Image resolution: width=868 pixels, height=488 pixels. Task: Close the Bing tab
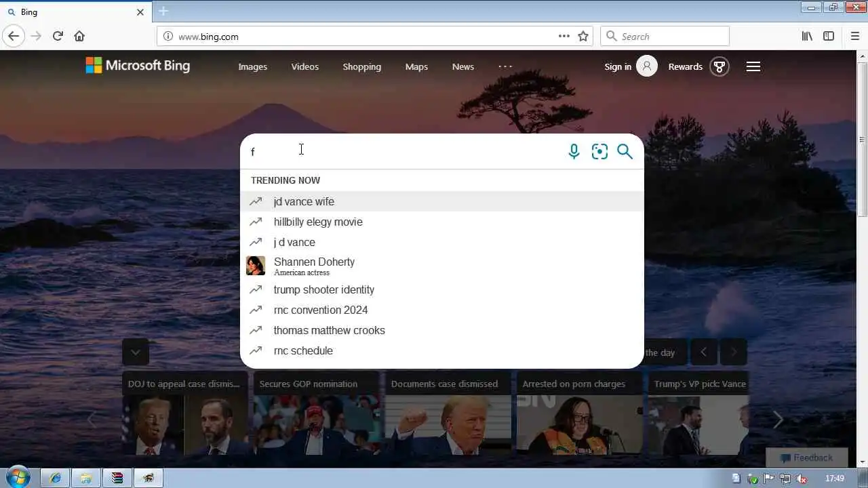(140, 12)
